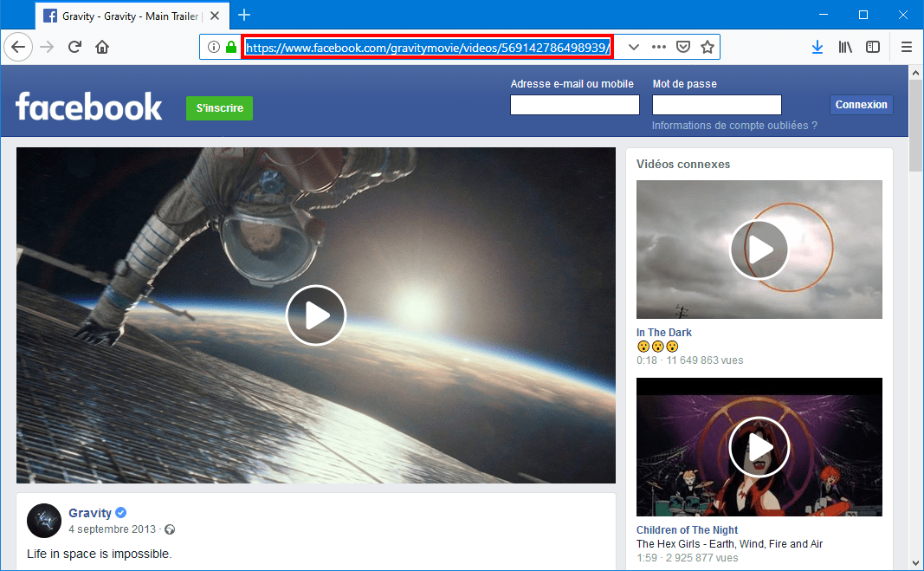Focus the Adresse e-mail ou mobile field
924x571 pixels.
pos(574,105)
